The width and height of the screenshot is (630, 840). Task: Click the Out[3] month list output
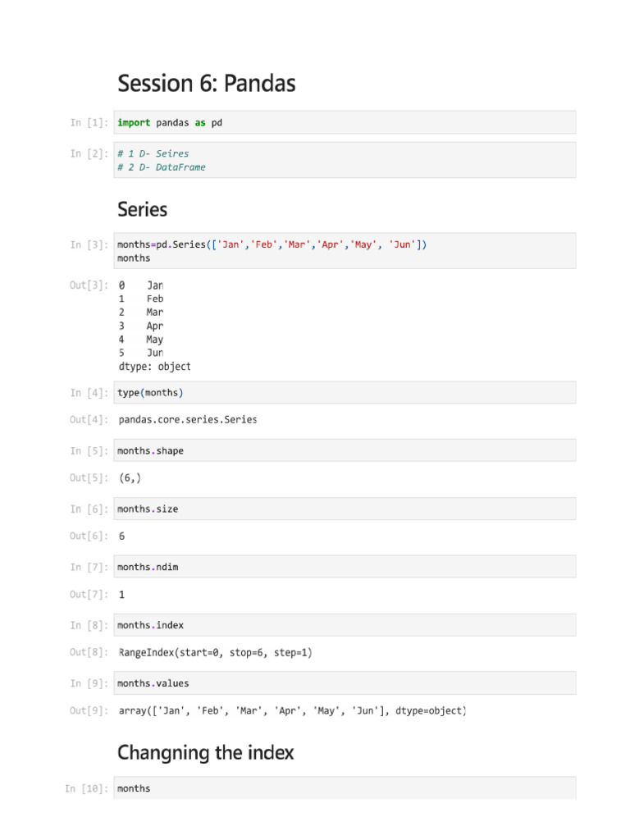[154, 326]
